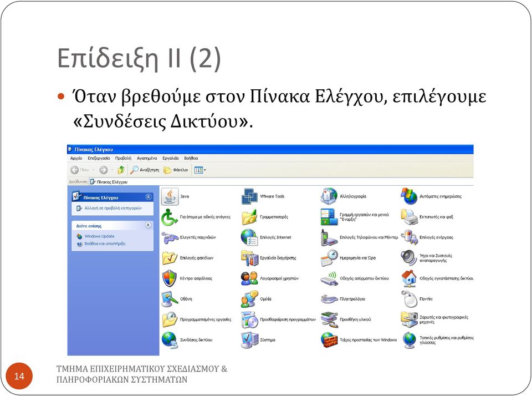
Task: Click the forward arrow toolbar button
Action: coord(104,170)
